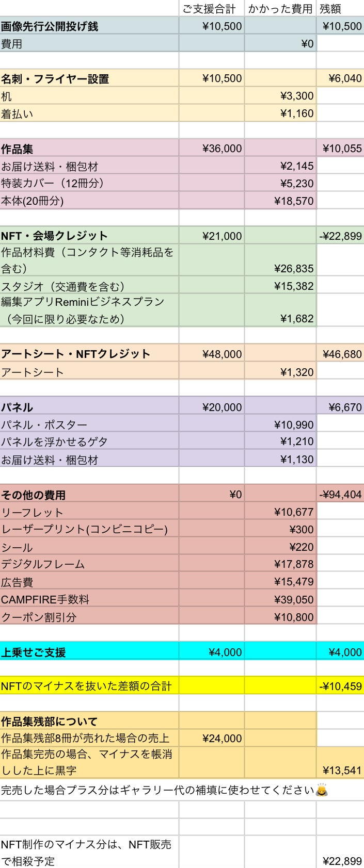Click the bee emoji in the note

point(323,790)
